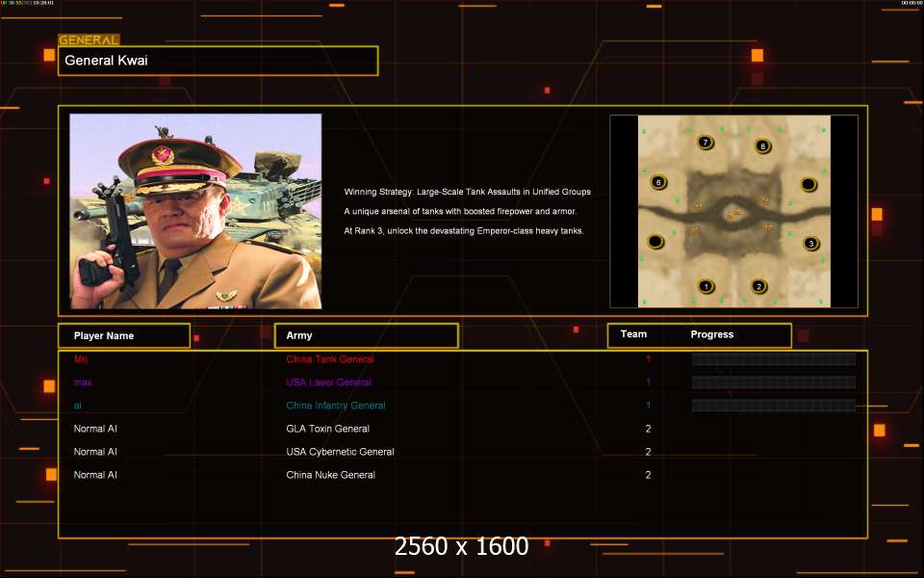Click China Infantry General army entry
Screen dimensions: 924x578
click(x=336, y=406)
